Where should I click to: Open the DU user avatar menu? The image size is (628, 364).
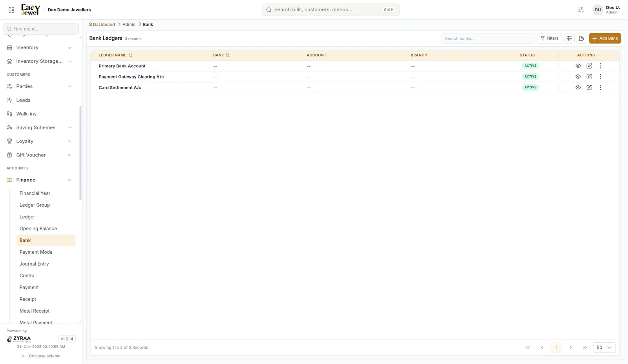click(597, 10)
